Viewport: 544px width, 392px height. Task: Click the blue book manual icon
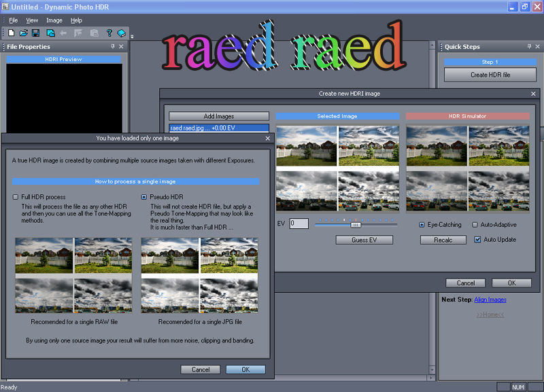click(x=122, y=33)
